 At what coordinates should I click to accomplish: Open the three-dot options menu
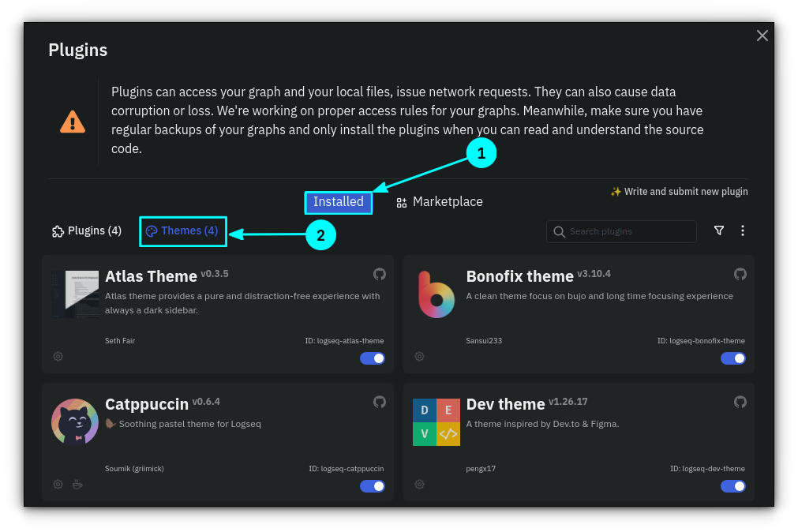(x=743, y=230)
